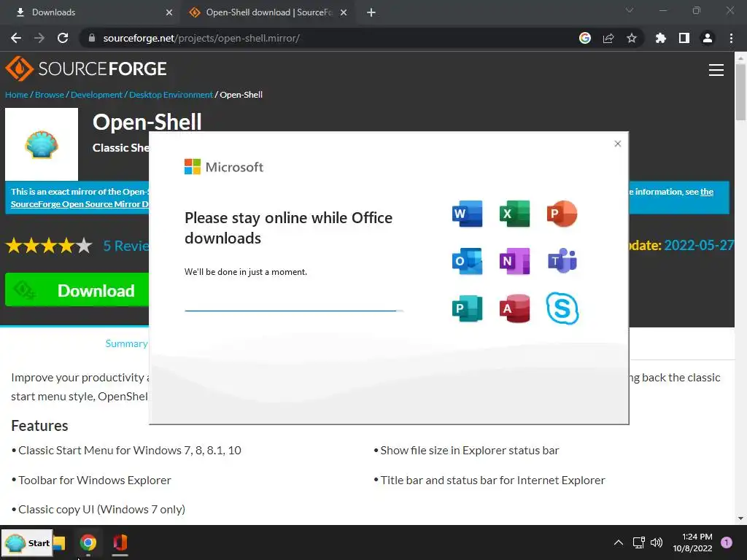Open the notification center badge
Viewport: 747px width, 560px height.
coord(727,542)
